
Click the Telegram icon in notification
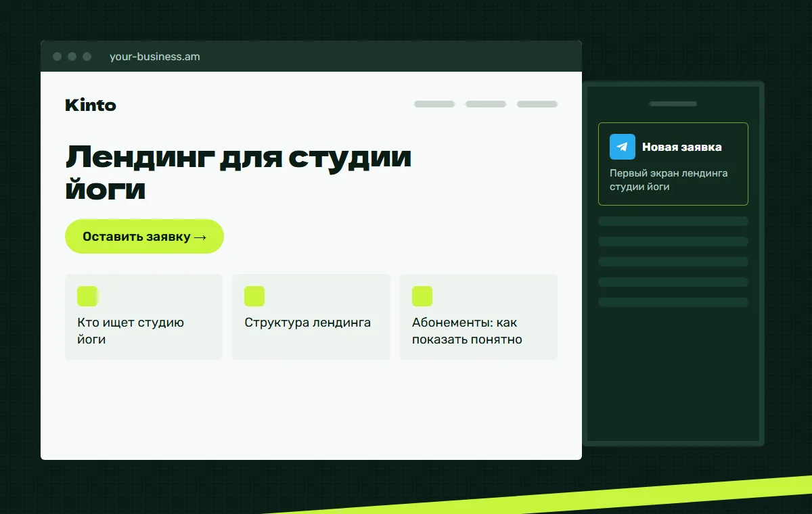(x=623, y=147)
